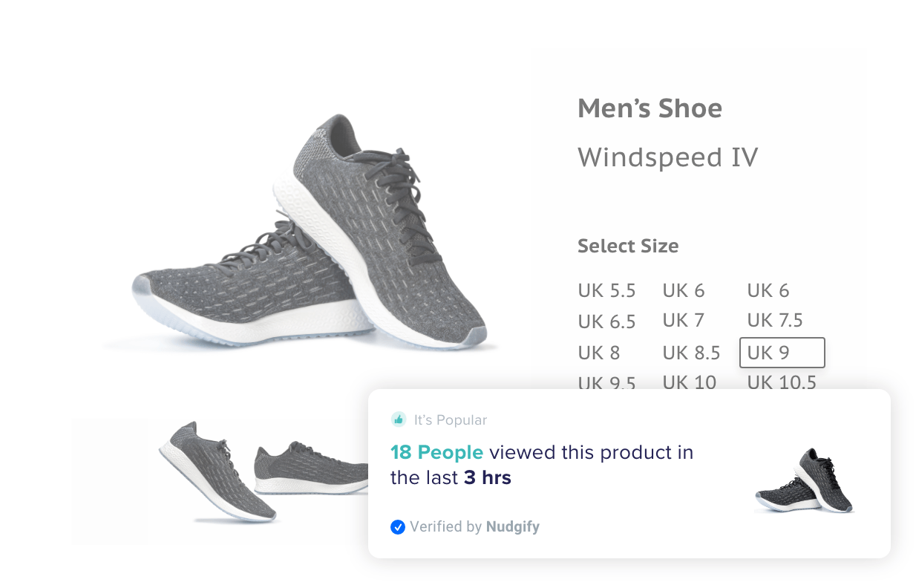Click the Men's Shoe category heading
This screenshot has height=588, width=916.
(650, 108)
